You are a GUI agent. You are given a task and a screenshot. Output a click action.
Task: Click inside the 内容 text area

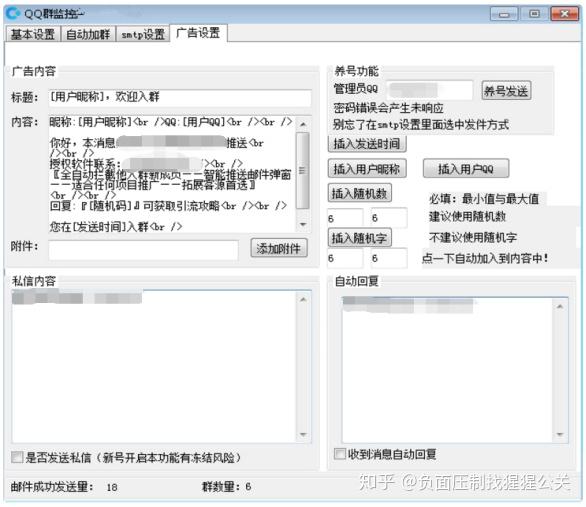pos(172,174)
